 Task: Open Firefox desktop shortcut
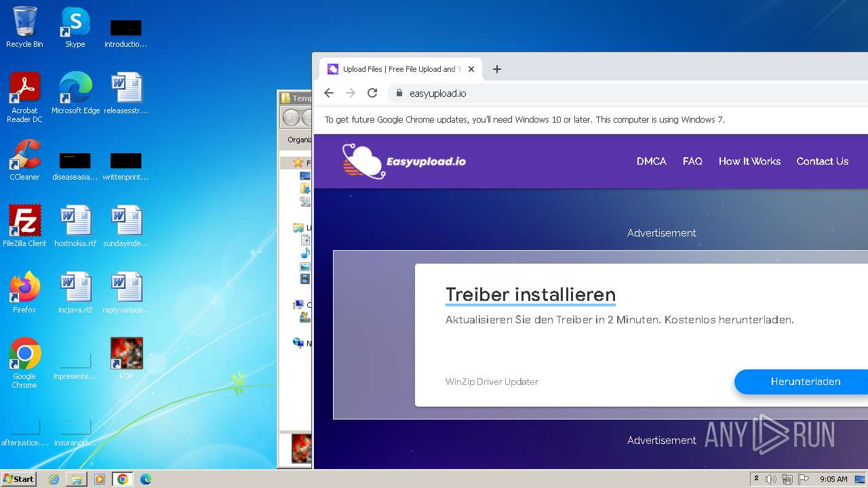pos(24,293)
